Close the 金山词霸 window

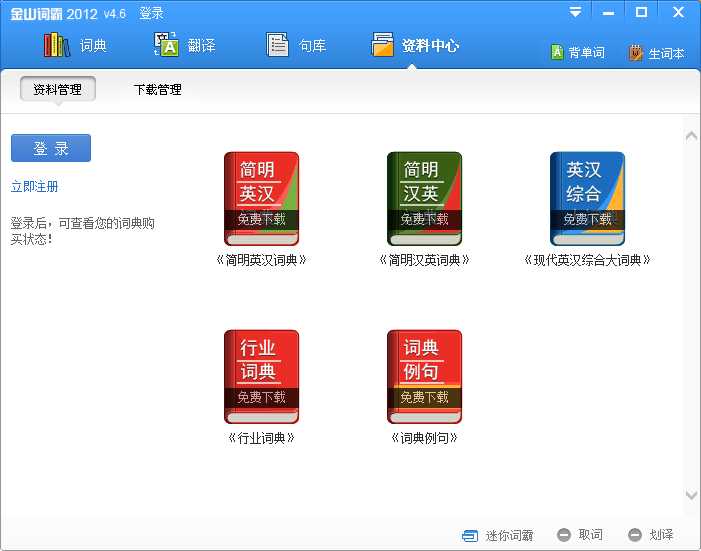[678, 12]
